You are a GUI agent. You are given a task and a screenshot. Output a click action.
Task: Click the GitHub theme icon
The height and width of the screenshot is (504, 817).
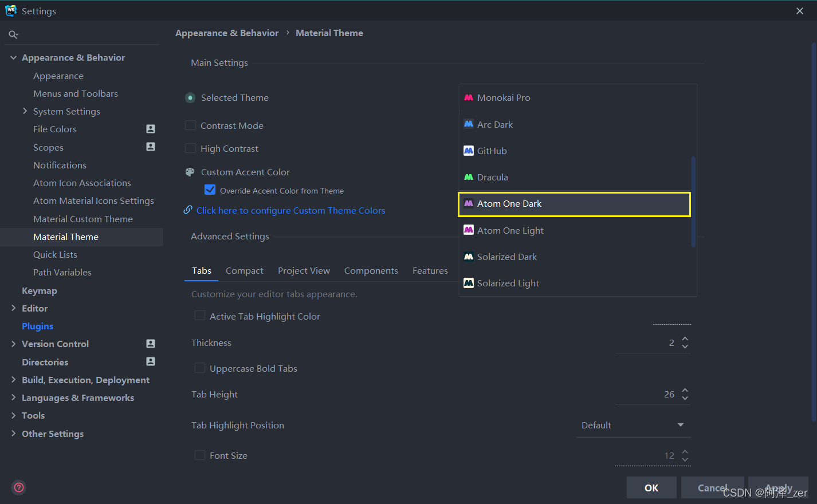tap(469, 151)
